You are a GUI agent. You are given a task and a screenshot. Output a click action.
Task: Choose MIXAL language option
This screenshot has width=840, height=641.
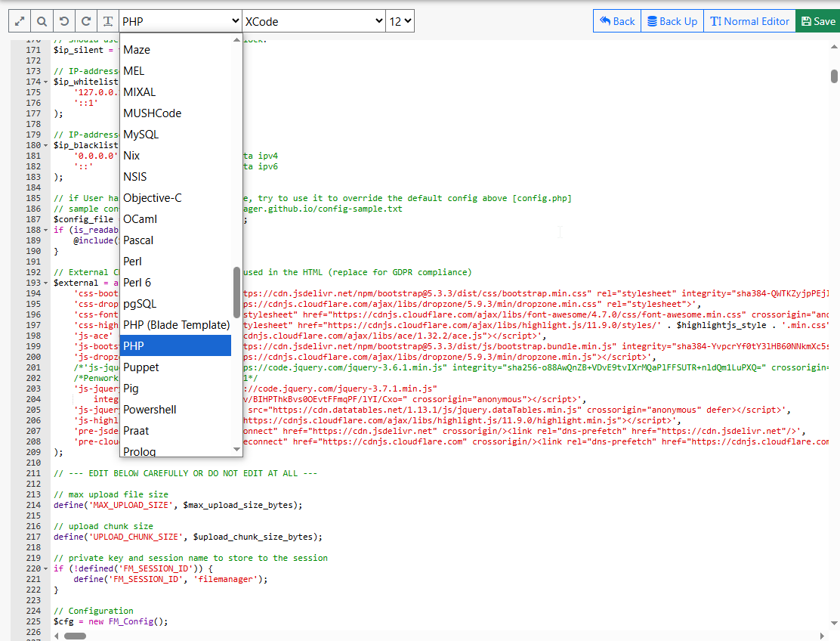(x=176, y=92)
